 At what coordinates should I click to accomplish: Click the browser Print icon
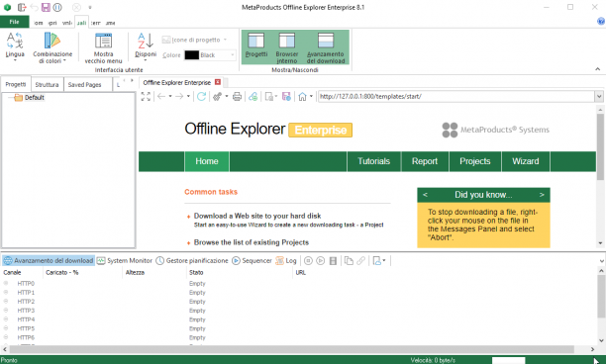(x=237, y=97)
